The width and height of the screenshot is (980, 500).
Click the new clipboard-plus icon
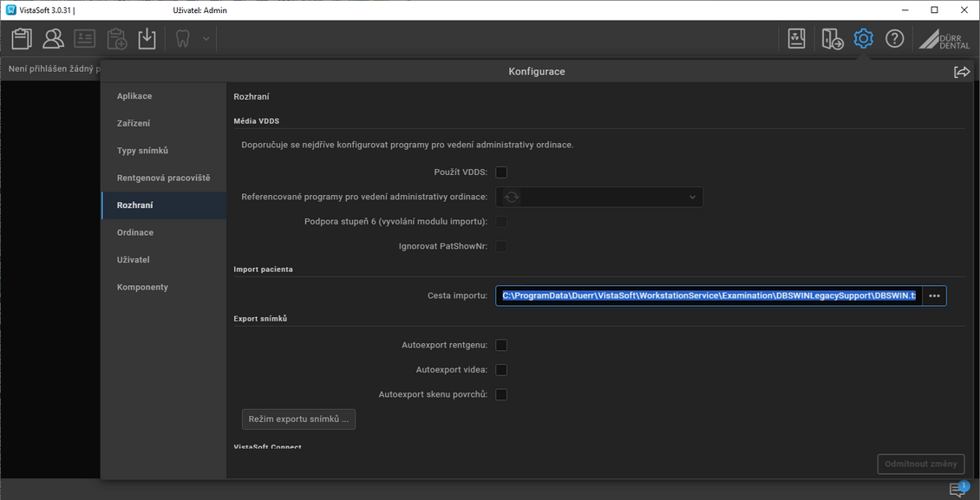tap(116, 39)
